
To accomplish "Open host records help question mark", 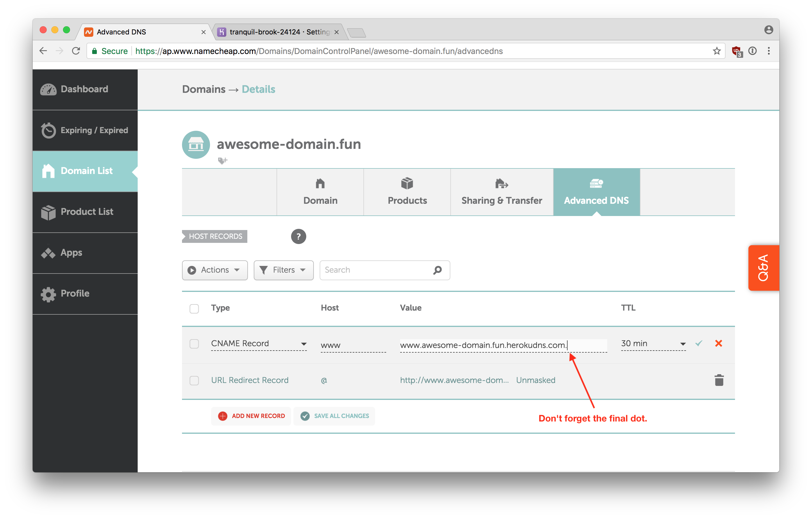I will 298,236.
